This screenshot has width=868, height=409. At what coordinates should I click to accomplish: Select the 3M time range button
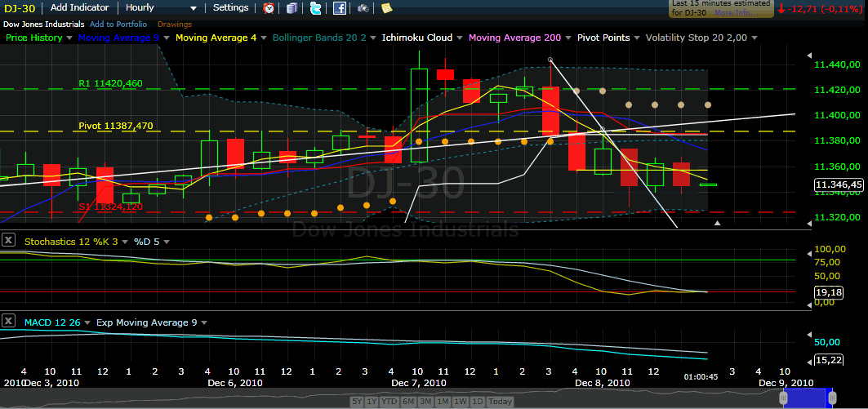425,402
